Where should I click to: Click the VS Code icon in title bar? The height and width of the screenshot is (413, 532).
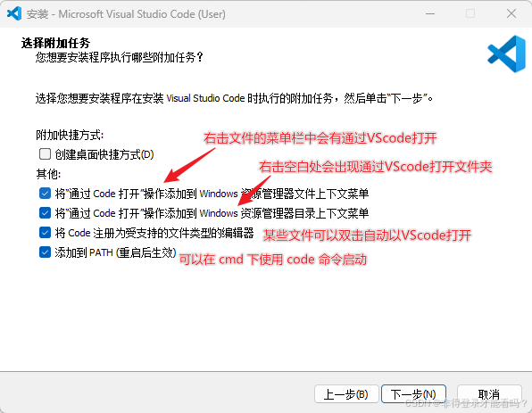pyautogui.click(x=14, y=13)
